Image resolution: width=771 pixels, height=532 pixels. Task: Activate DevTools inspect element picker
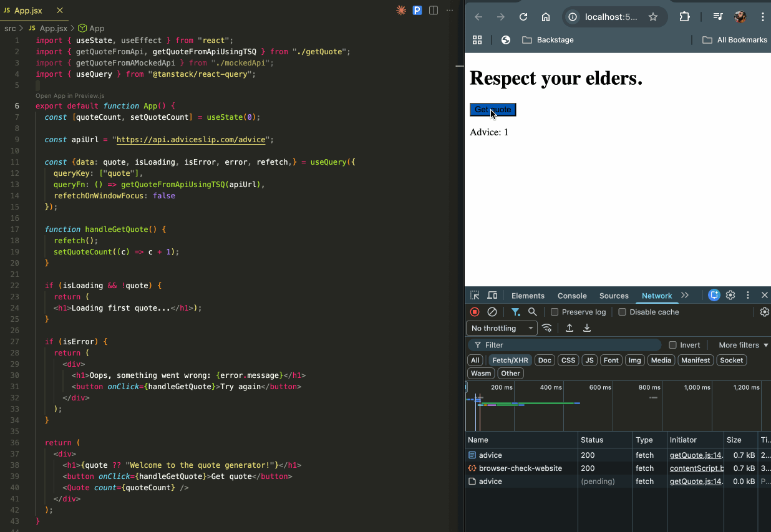click(x=475, y=296)
